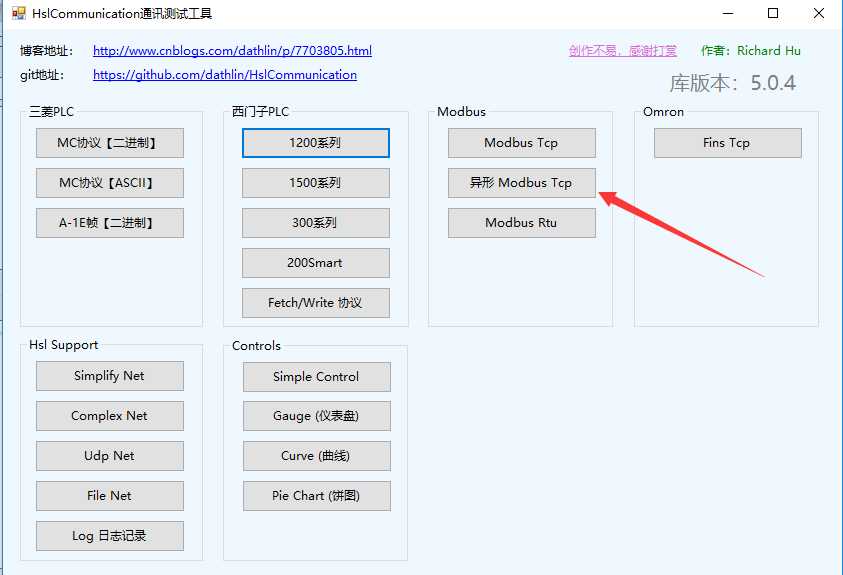Launch Udp Net demo
The width and height of the screenshot is (843, 575).
point(110,456)
